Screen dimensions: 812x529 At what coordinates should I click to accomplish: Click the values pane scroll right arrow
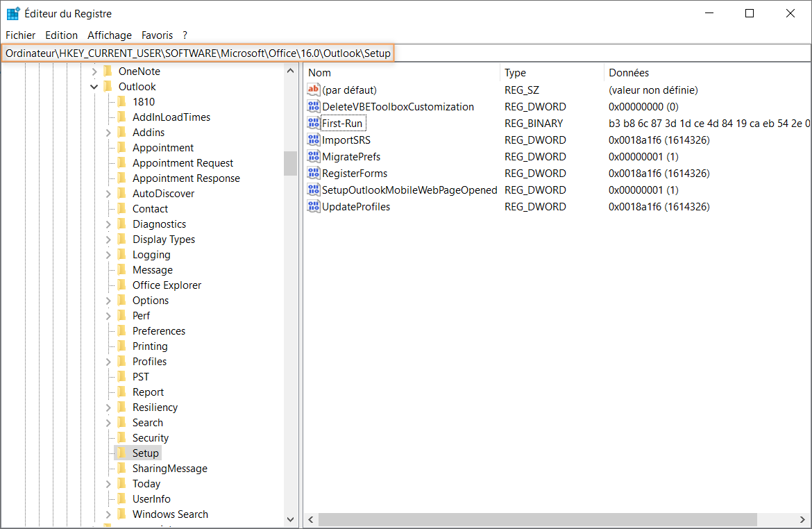802,519
